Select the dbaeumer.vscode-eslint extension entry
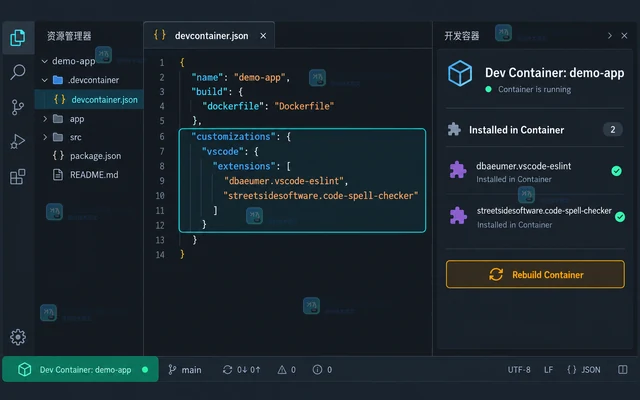 coord(535,171)
